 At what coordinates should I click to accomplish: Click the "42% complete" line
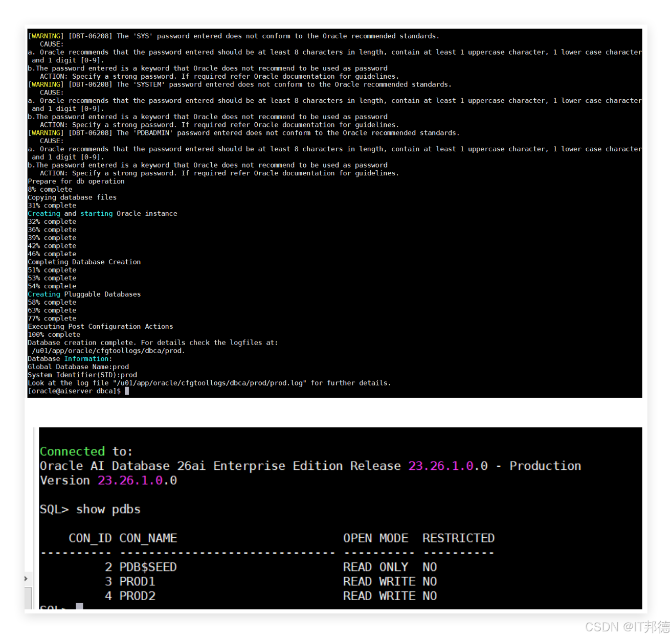coord(52,246)
